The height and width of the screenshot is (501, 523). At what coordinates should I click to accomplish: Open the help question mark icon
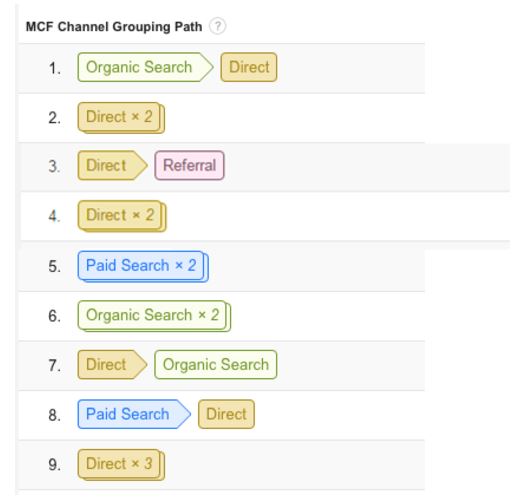[217, 26]
